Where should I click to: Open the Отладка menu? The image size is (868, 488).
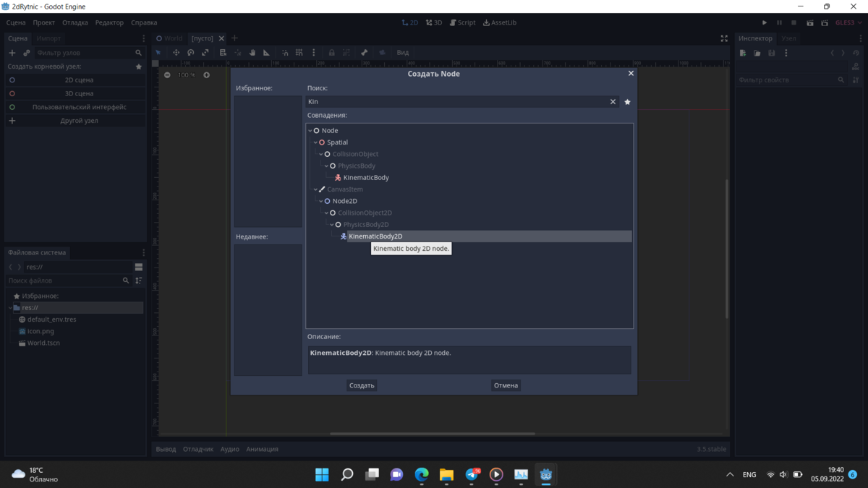(75, 23)
